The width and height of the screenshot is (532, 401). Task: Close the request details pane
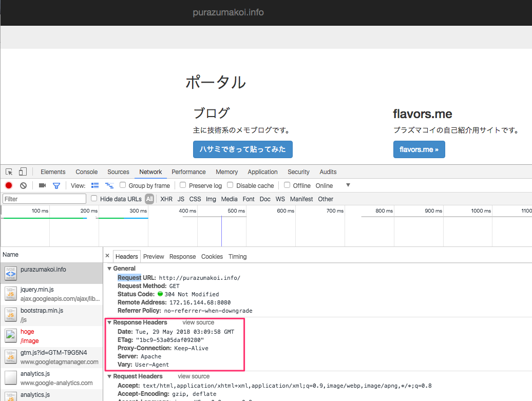[107, 256]
